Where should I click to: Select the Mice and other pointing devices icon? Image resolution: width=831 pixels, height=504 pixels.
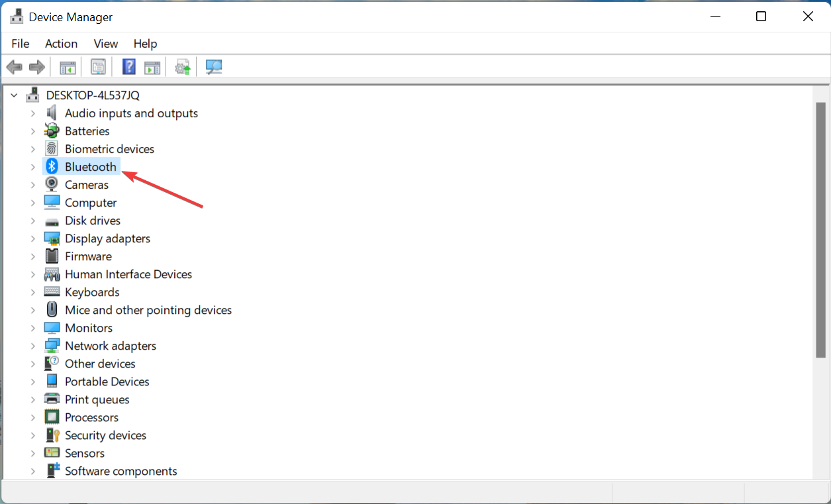(x=52, y=310)
